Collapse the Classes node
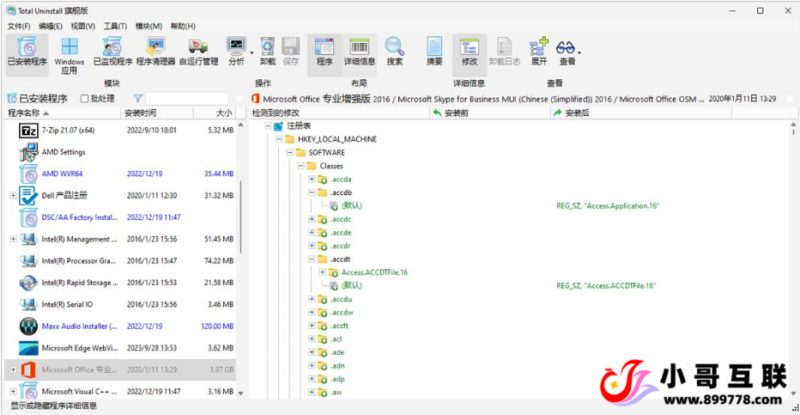This screenshot has width=800, height=415. (x=301, y=166)
